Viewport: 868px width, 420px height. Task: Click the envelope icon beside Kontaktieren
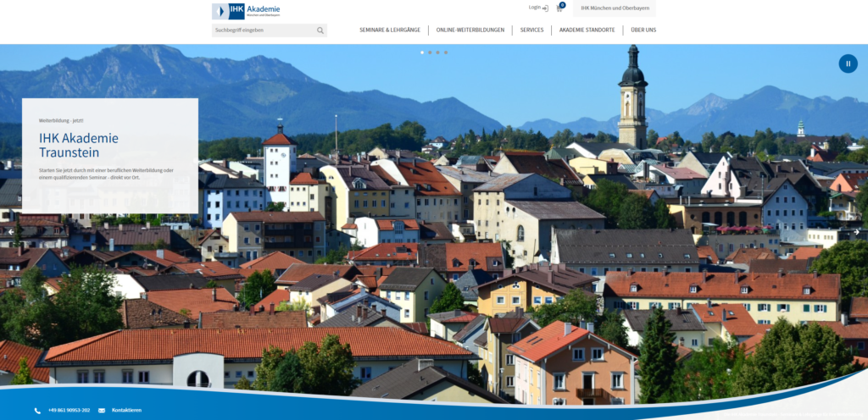pos(102,411)
